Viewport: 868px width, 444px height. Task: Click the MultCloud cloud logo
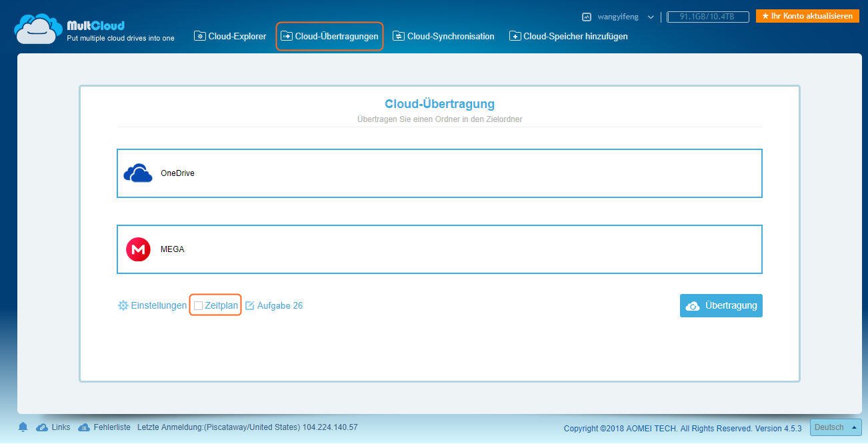tap(38, 29)
